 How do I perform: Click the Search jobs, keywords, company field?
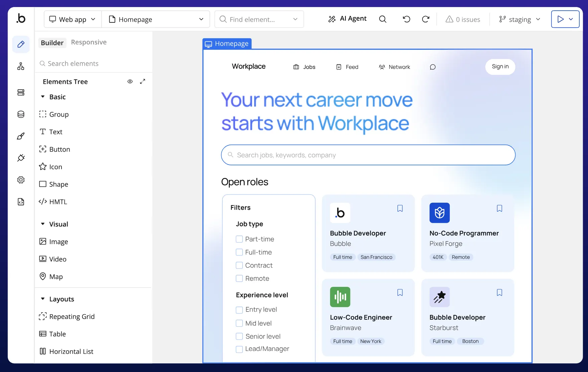coord(368,155)
